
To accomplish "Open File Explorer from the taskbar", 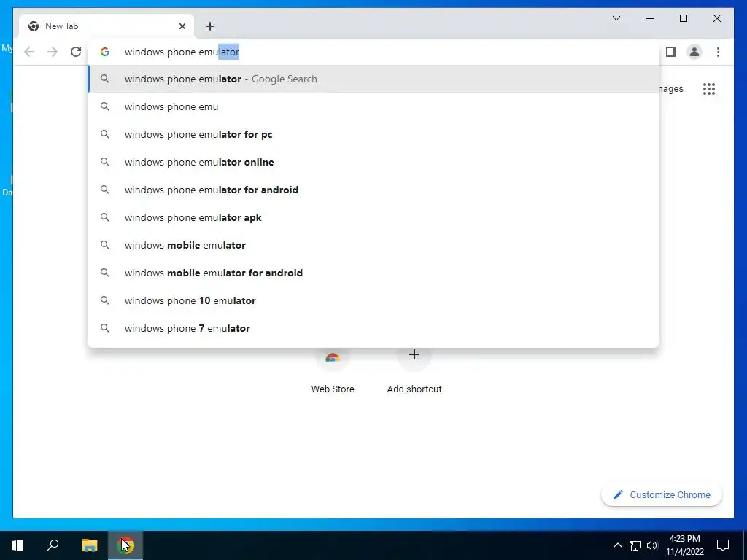I will pyautogui.click(x=89, y=545).
